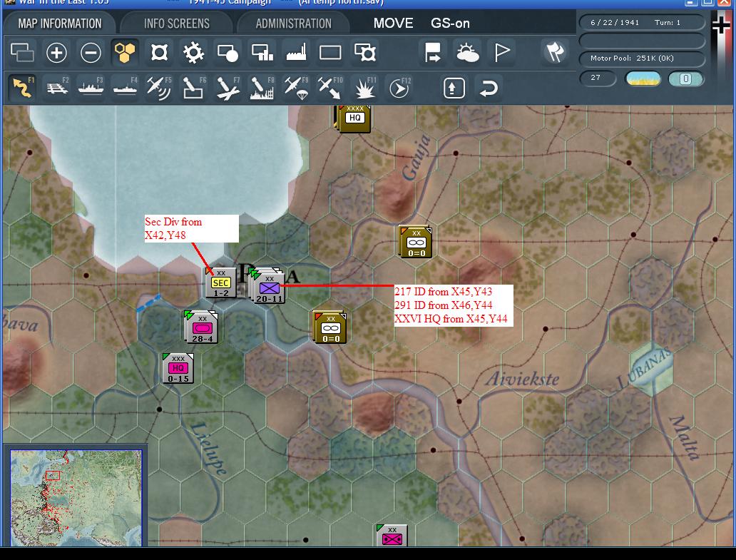Image resolution: width=736 pixels, height=560 pixels.
Task: Select Amphibious transport mode (F4)
Action: (x=126, y=88)
